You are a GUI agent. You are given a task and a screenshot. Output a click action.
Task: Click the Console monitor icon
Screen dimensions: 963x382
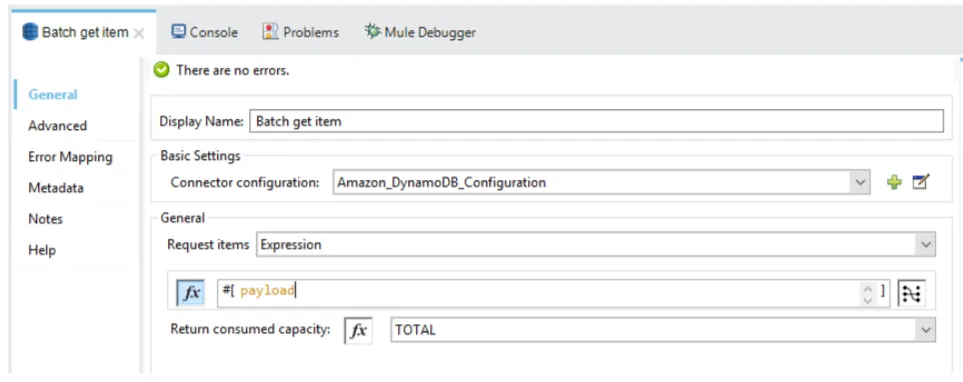(x=179, y=32)
